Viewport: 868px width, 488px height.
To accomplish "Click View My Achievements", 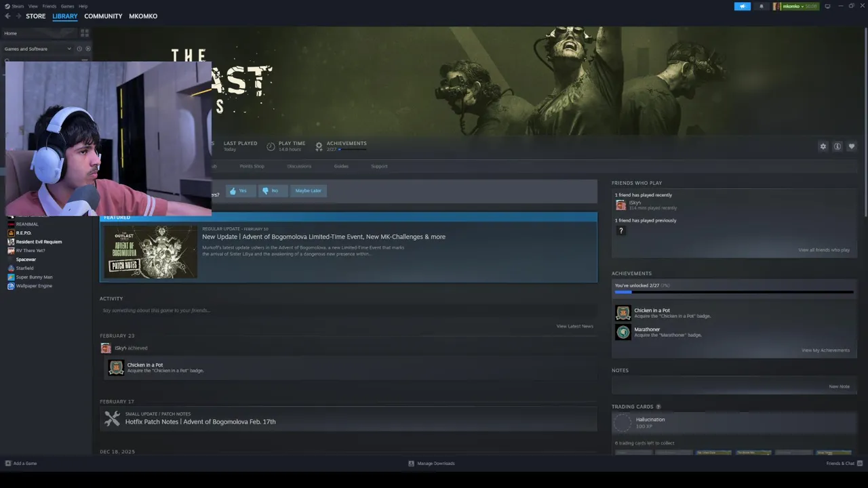I will pyautogui.click(x=825, y=350).
